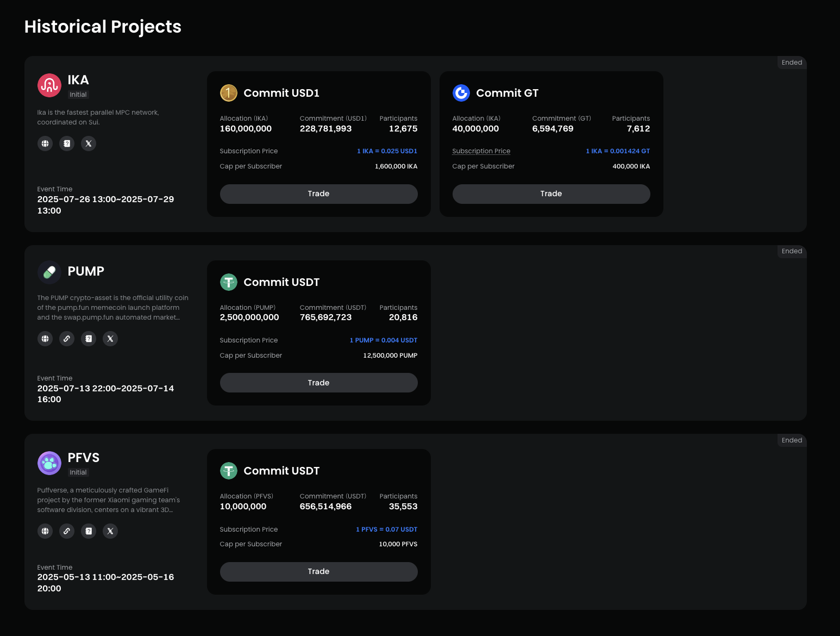The image size is (840, 636).
Task: Click Trade in the IKA Commit USD1 pool
Action: (319, 194)
